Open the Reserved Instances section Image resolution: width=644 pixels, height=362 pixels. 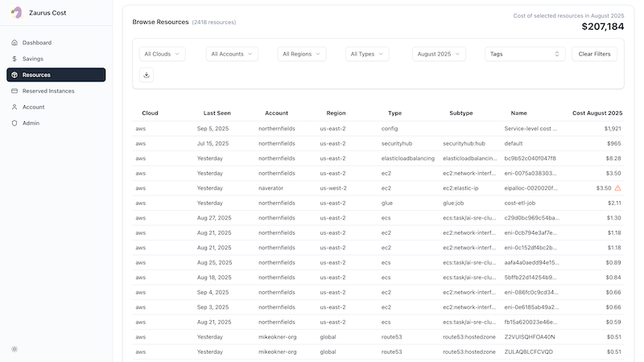47,91
